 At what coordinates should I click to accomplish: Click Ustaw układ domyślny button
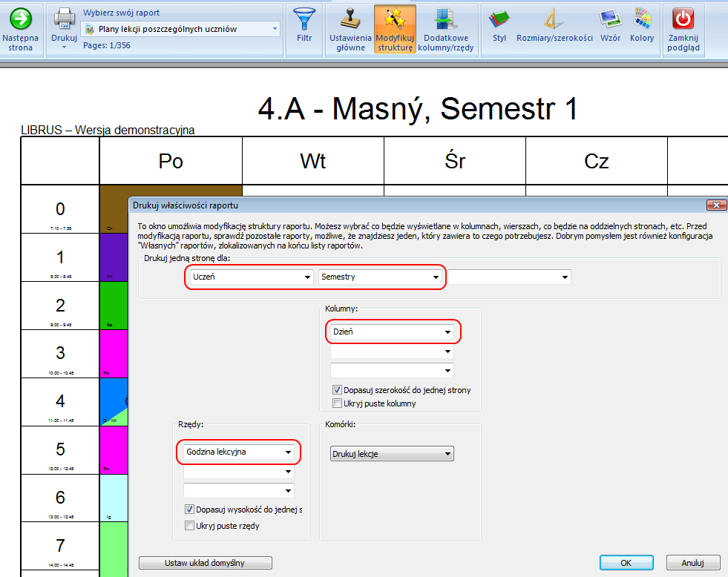(x=206, y=563)
